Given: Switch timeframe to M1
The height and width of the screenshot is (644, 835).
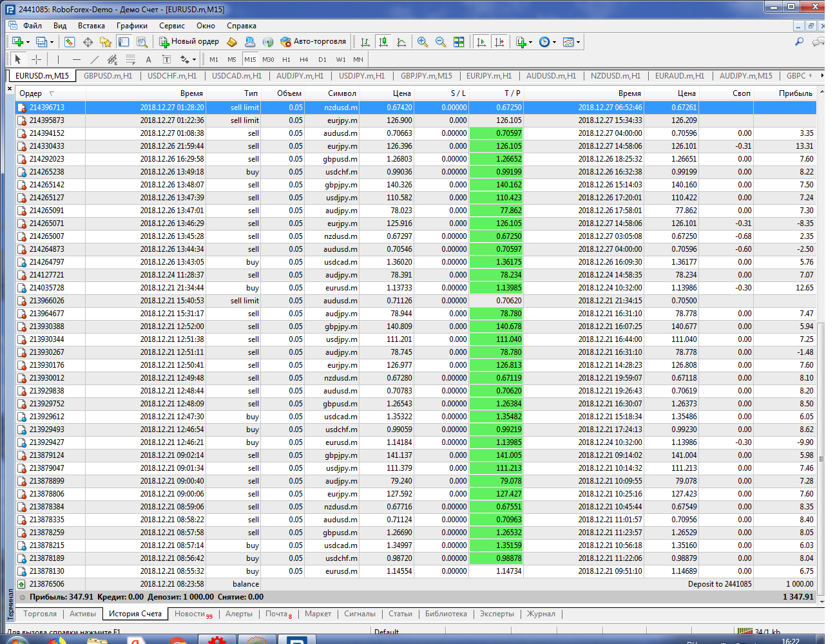Looking at the screenshot, I should [214, 59].
